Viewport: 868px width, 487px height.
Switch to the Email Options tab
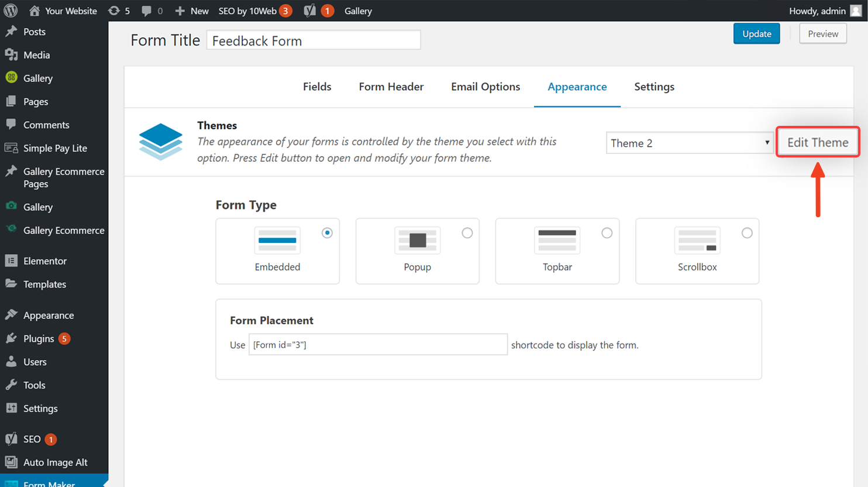485,87
